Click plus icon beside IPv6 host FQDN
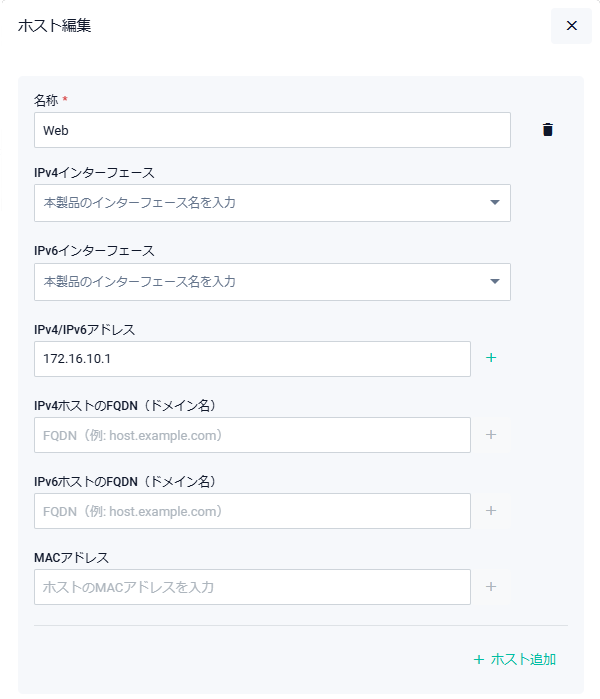Screen dimensions: 600x699 491,511
